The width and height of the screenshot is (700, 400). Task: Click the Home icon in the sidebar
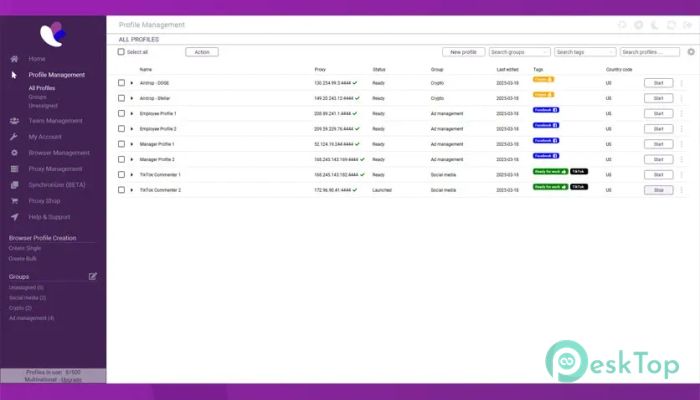tap(14, 59)
